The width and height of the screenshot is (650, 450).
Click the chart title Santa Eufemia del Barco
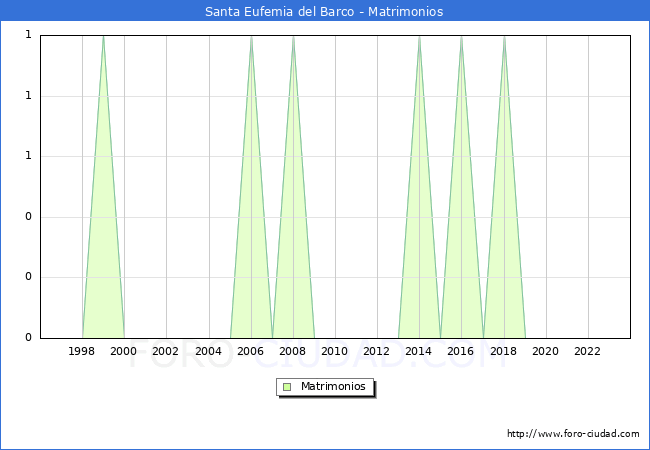tap(324, 12)
